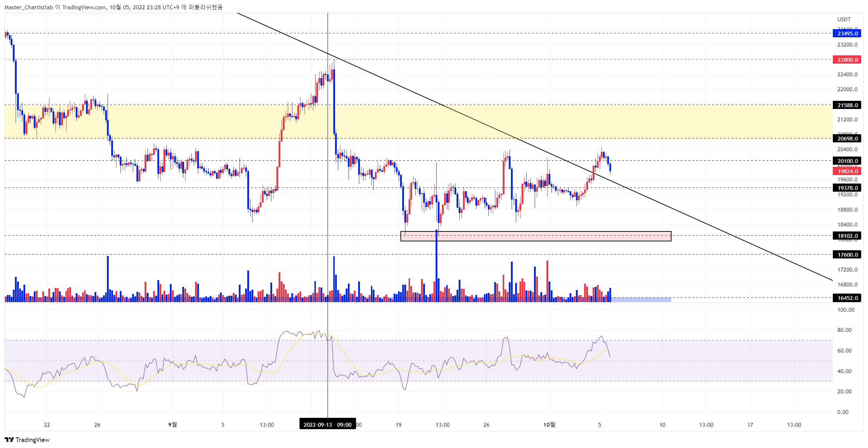
Task: Click the 20100.0 price level label
Action: [847, 161]
